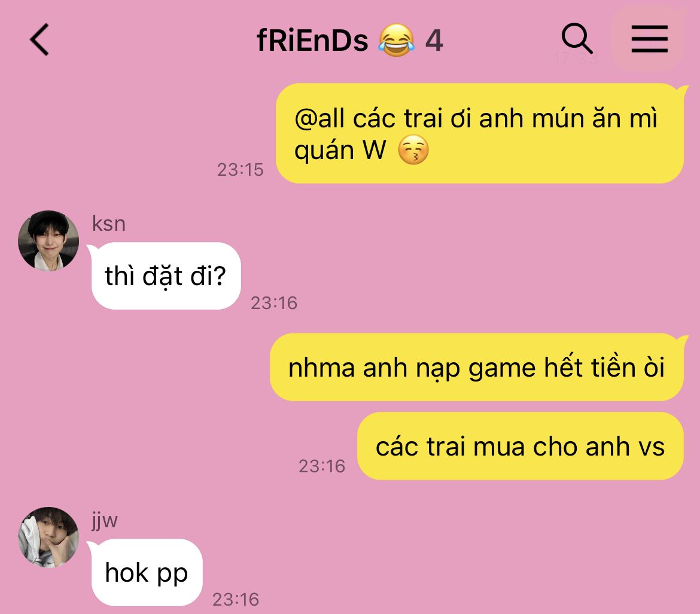The height and width of the screenshot is (614, 700).
Task: Select the 'các trai mua cho anh vs' bubble
Action: (x=521, y=446)
